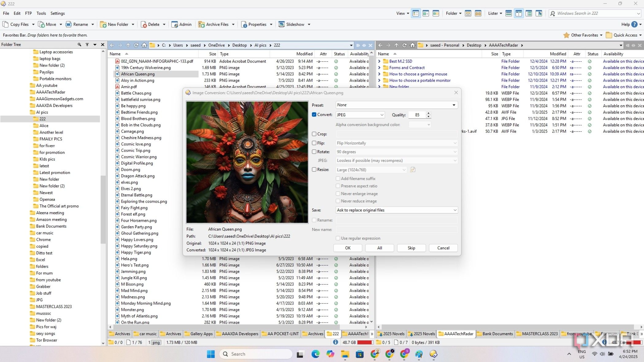Screen dimensions: 644x362
Task: Expand the Forms and Contract folder
Action: click(x=379, y=68)
